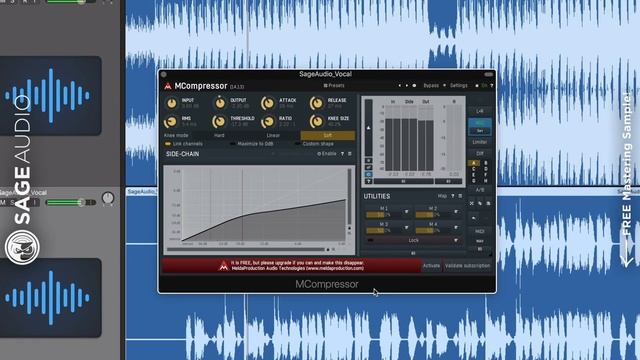Open Utilities panel menu icon

pyautogui.click(x=460, y=196)
